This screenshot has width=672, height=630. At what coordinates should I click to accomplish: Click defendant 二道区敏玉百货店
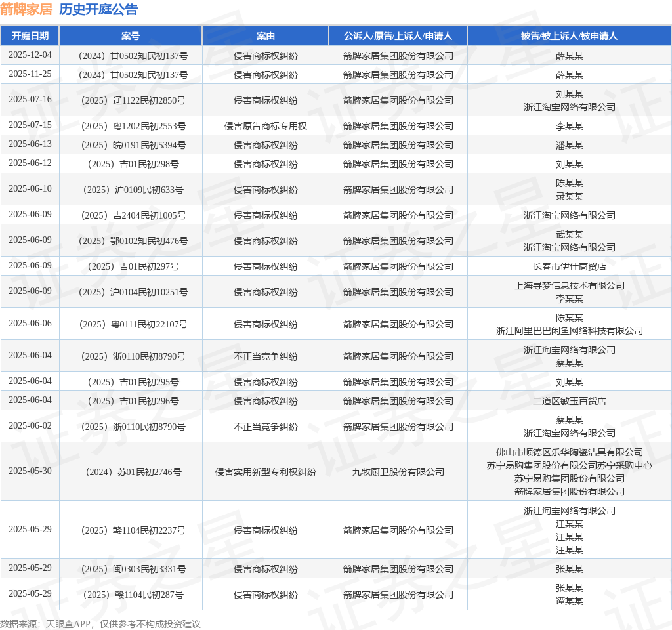[x=569, y=401]
